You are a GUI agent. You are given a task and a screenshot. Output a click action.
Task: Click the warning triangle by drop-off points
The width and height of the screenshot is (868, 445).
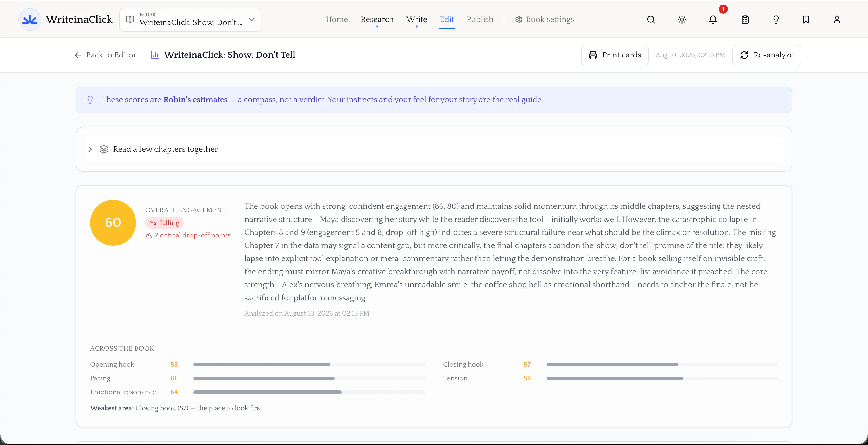pyautogui.click(x=149, y=235)
